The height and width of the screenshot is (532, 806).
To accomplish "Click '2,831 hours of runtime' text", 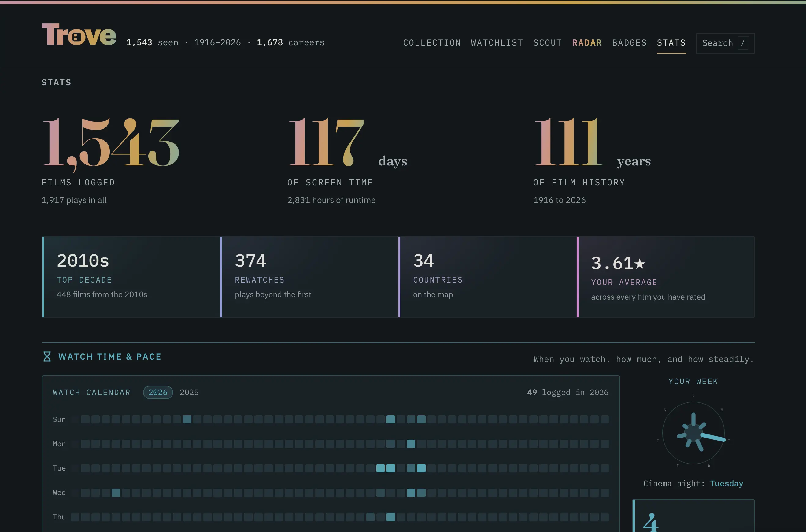I will pyautogui.click(x=331, y=200).
